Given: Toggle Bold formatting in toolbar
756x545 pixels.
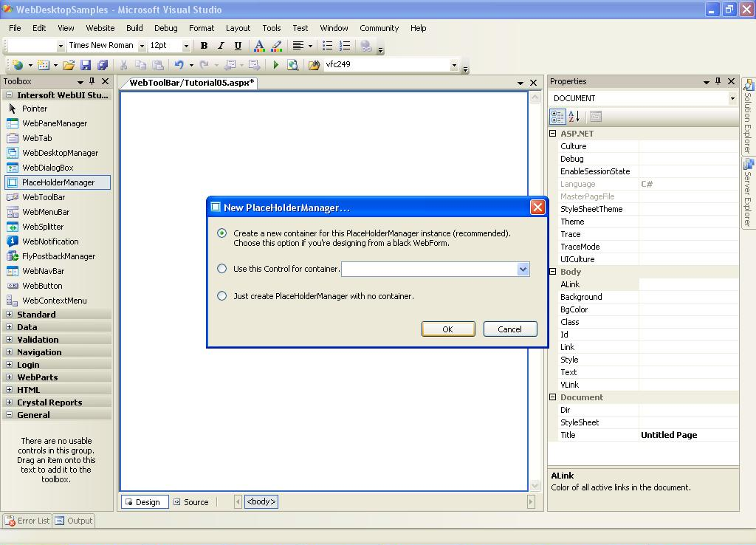Looking at the screenshot, I should tap(204, 46).
